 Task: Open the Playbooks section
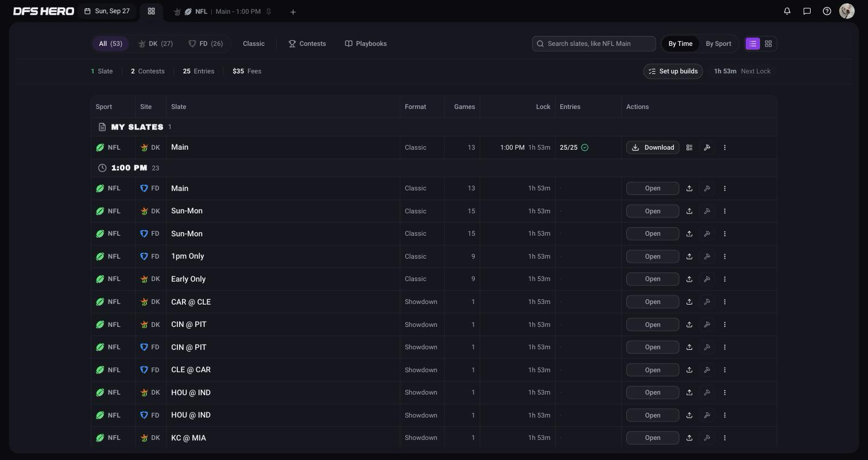(x=366, y=44)
